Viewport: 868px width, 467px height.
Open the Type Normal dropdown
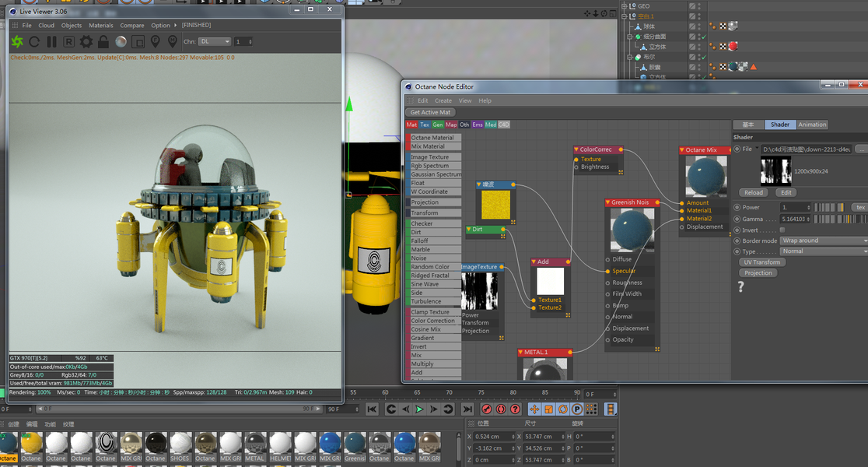click(x=824, y=251)
